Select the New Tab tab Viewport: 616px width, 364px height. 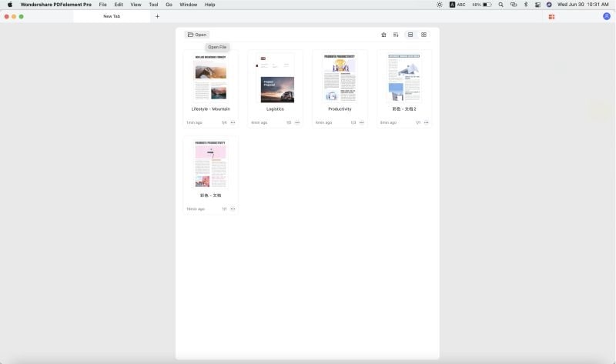click(112, 16)
